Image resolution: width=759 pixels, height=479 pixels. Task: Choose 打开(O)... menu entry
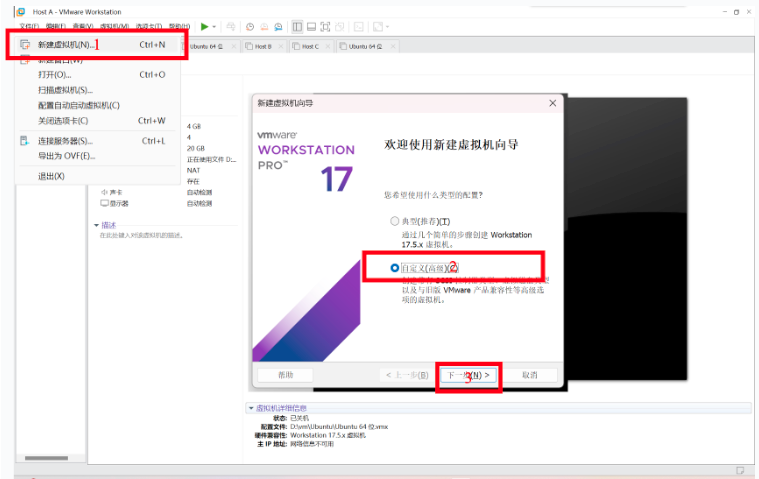click(x=97, y=75)
